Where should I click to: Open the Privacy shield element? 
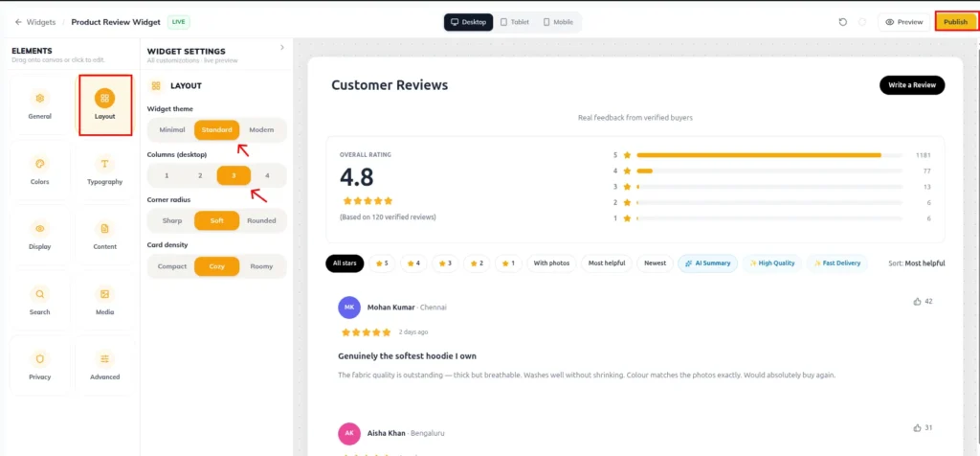(40, 366)
